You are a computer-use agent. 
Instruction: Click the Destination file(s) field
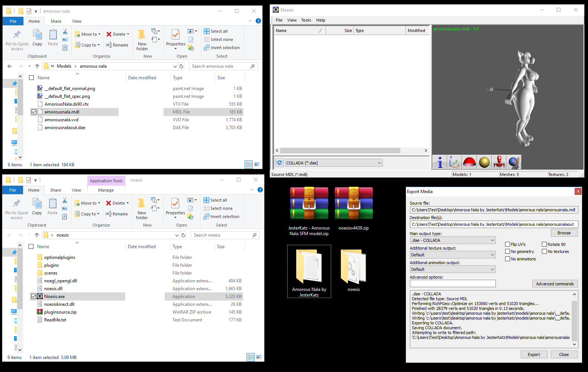(494, 224)
